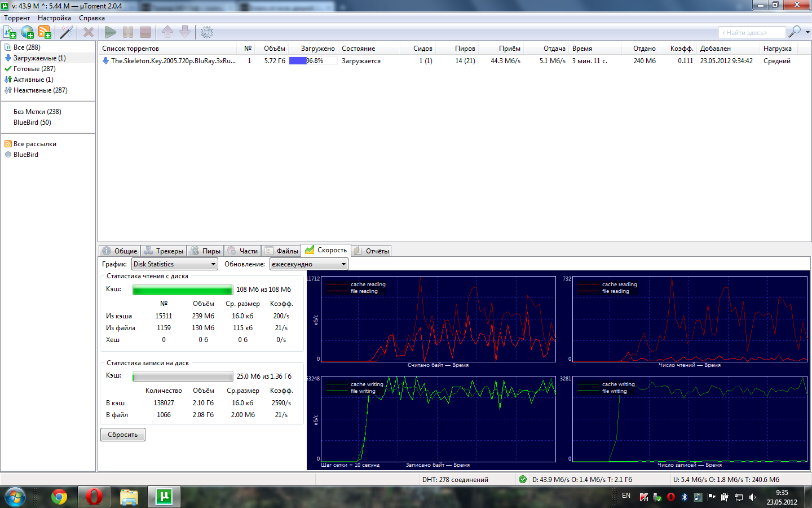812x508 pixels.
Task: Open Google Chrome from the taskbar
Action: click(59, 497)
